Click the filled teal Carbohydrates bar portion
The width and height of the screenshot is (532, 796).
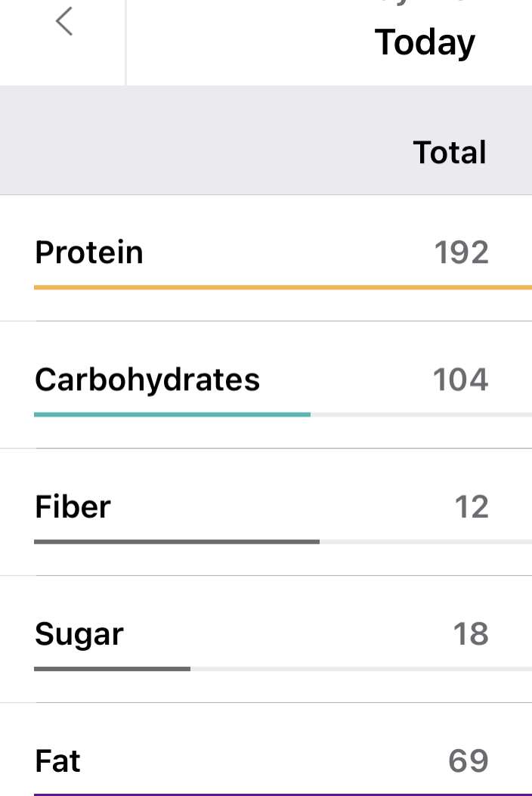pos(172,414)
